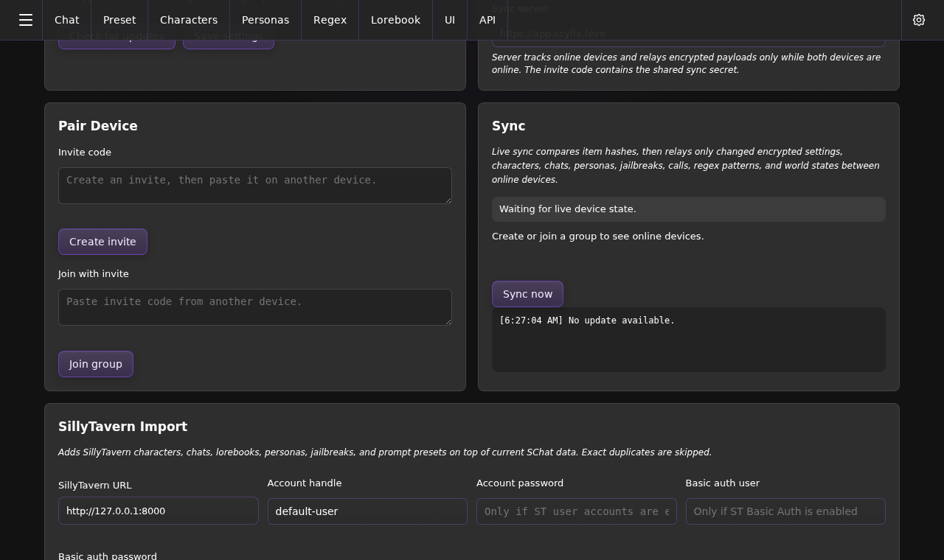Click the 'Waiting for live device state.' status
The height and width of the screenshot is (560, 944).
[689, 209]
